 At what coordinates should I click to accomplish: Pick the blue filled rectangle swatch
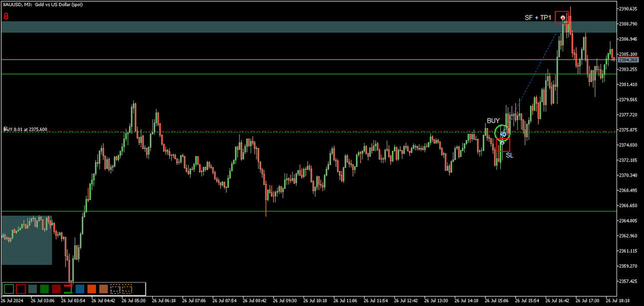coord(80,288)
